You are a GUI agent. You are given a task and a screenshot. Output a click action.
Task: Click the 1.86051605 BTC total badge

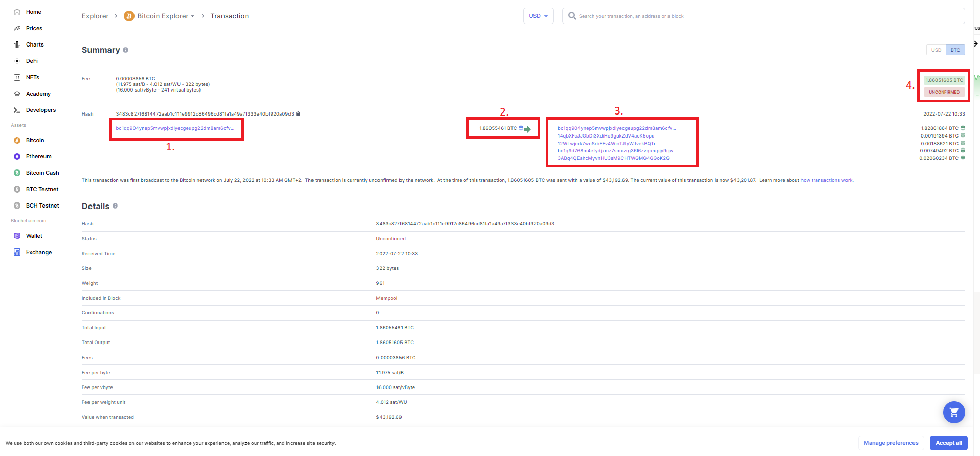click(x=944, y=80)
